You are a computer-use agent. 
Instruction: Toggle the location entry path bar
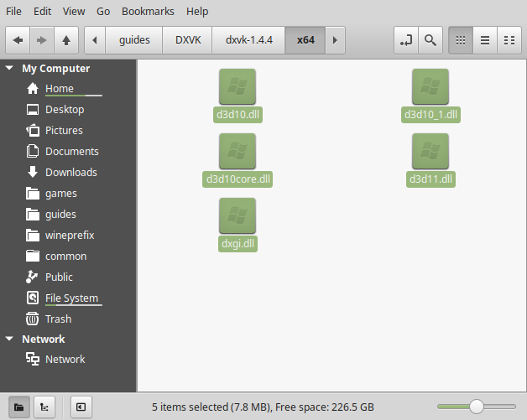tap(406, 40)
